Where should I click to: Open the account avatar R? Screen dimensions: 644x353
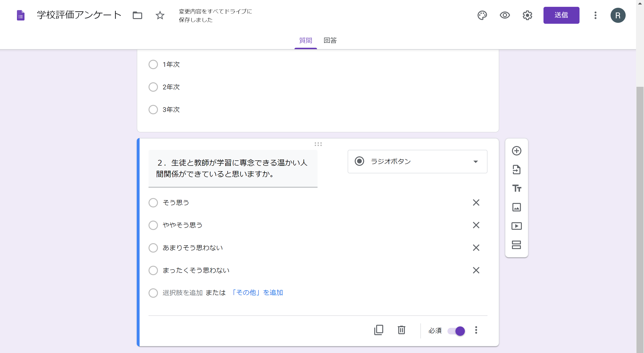(x=618, y=16)
